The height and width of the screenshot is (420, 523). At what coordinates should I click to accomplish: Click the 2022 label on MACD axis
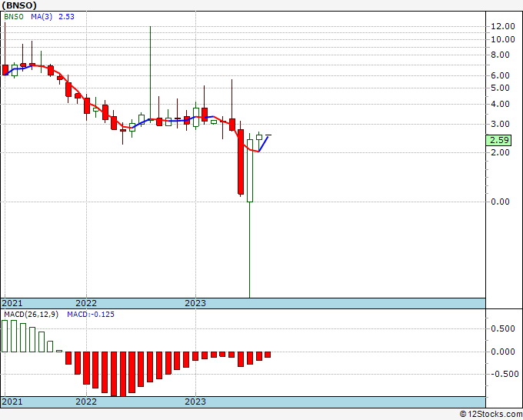tap(86, 402)
